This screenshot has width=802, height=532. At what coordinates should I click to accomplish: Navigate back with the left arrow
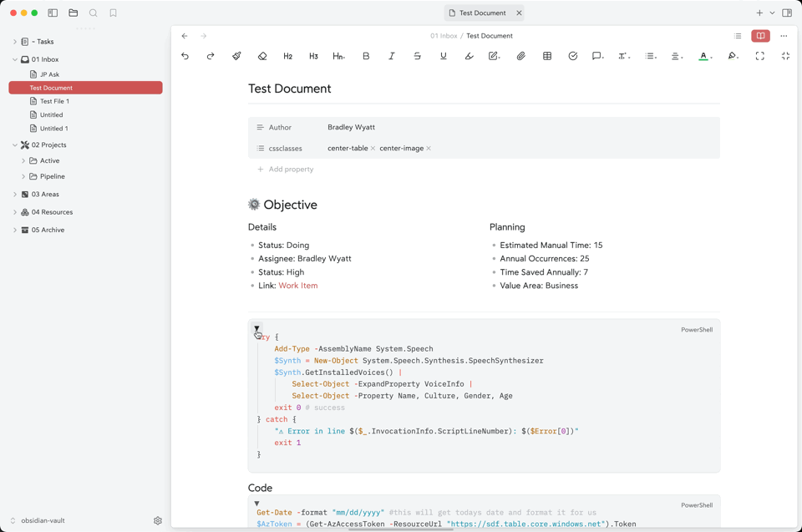point(185,36)
